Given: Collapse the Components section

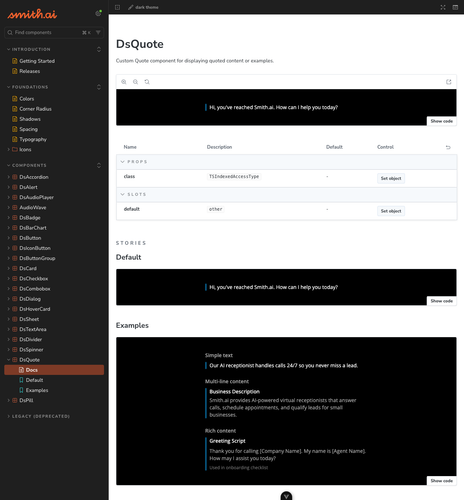Looking at the screenshot, I should coord(27,165).
